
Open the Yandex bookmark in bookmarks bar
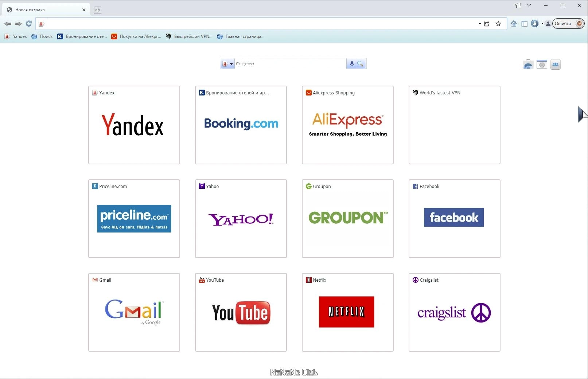[x=16, y=36]
